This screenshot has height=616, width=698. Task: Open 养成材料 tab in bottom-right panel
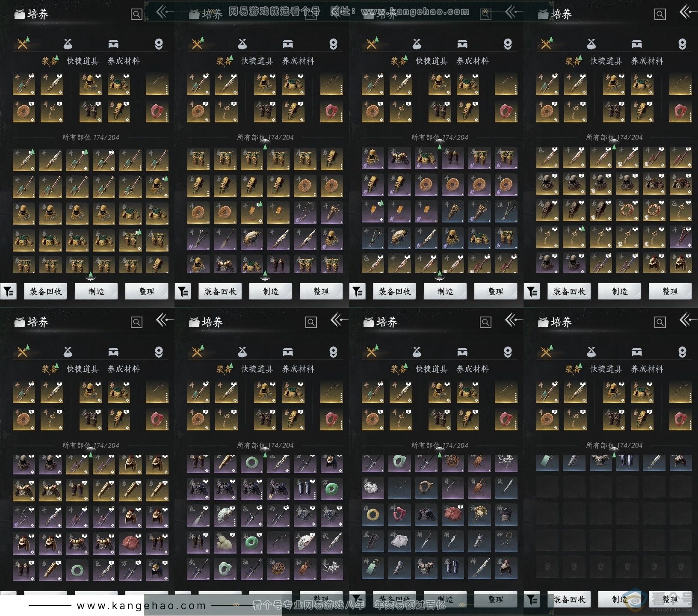point(647,369)
